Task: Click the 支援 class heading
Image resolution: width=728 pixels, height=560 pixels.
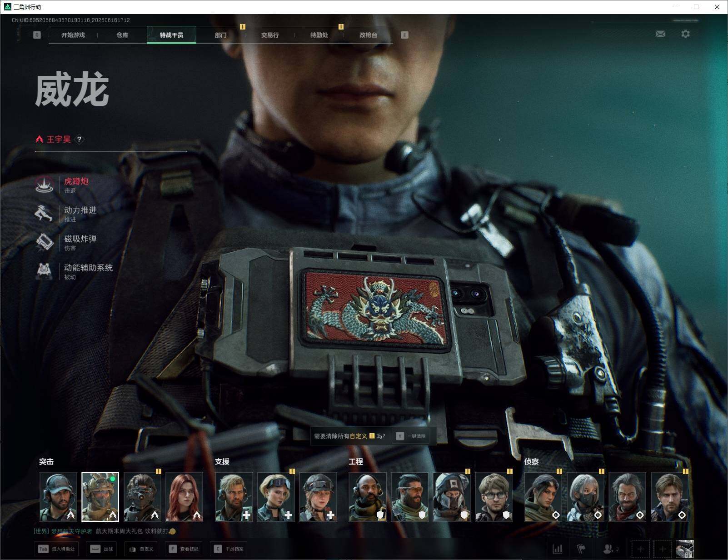Action: 222,462
